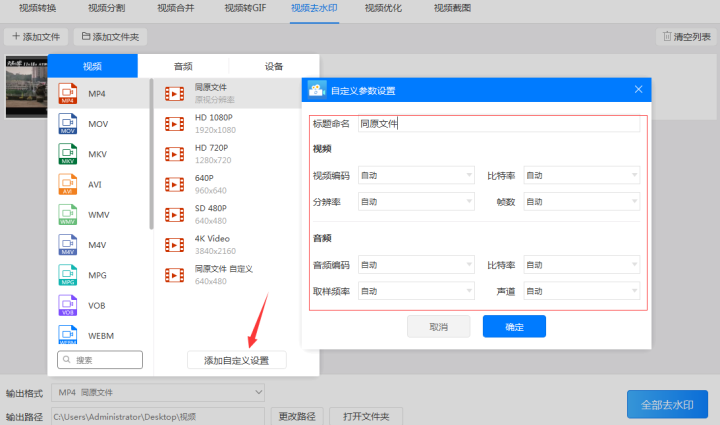Switch to the 视频合并 tab
The width and height of the screenshot is (720, 425).
(x=176, y=8)
